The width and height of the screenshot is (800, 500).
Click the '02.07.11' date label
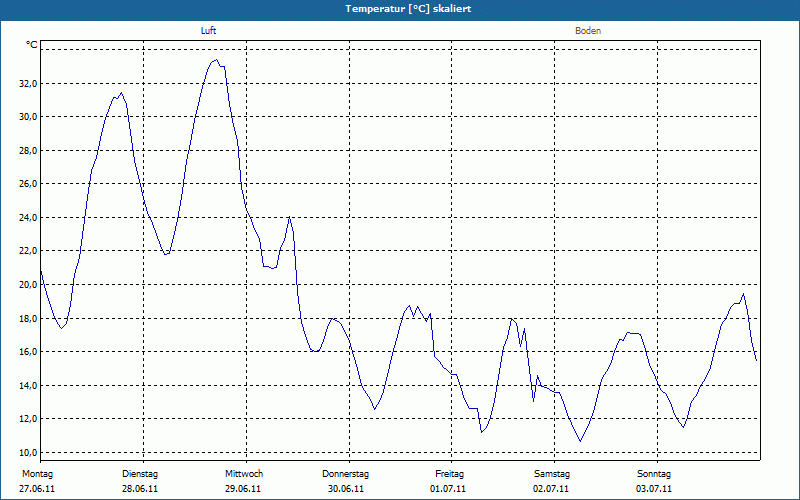[x=551, y=489]
